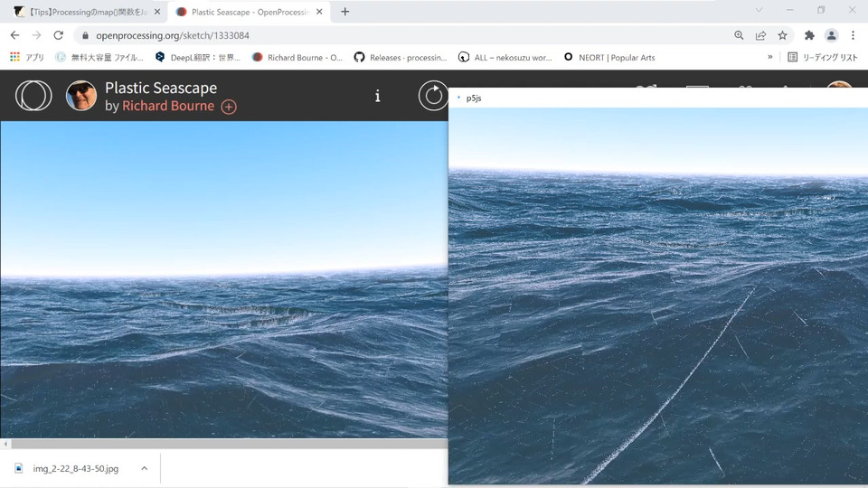Open the browser extensions puzzle icon
Image resolution: width=868 pixels, height=488 pixels.
click(x=809, y=35)
